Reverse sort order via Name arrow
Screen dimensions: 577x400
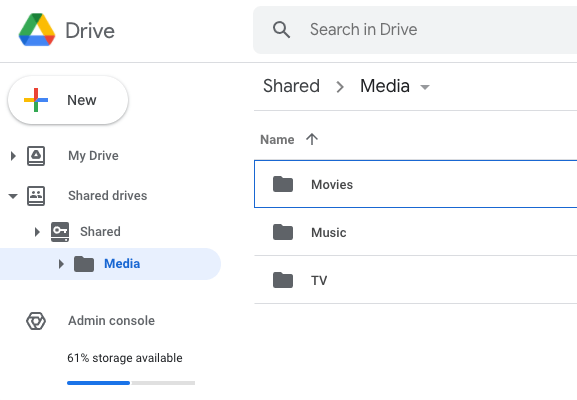(312, 139)
